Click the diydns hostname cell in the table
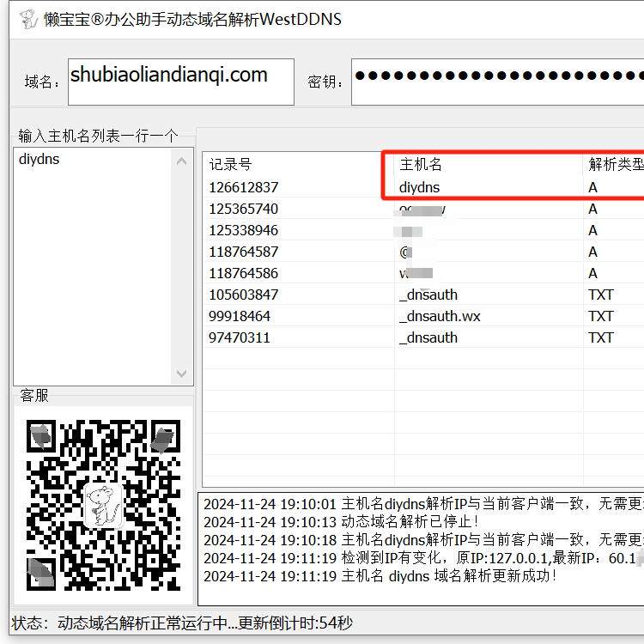644x644 pixels. 419,188
